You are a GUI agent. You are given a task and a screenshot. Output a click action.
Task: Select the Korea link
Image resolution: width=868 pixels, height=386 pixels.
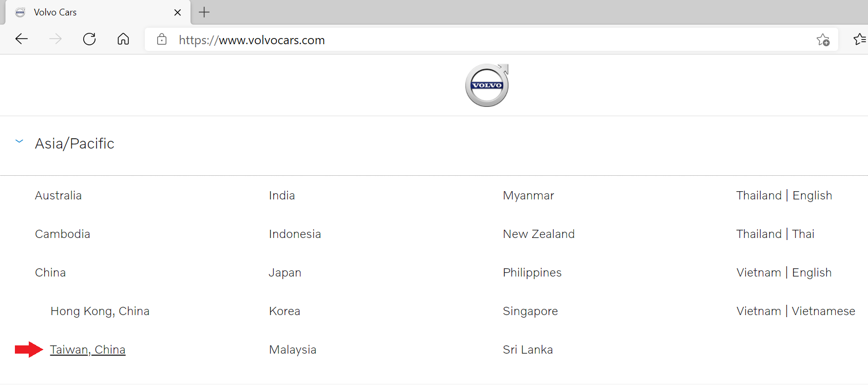tap(285, 311)
